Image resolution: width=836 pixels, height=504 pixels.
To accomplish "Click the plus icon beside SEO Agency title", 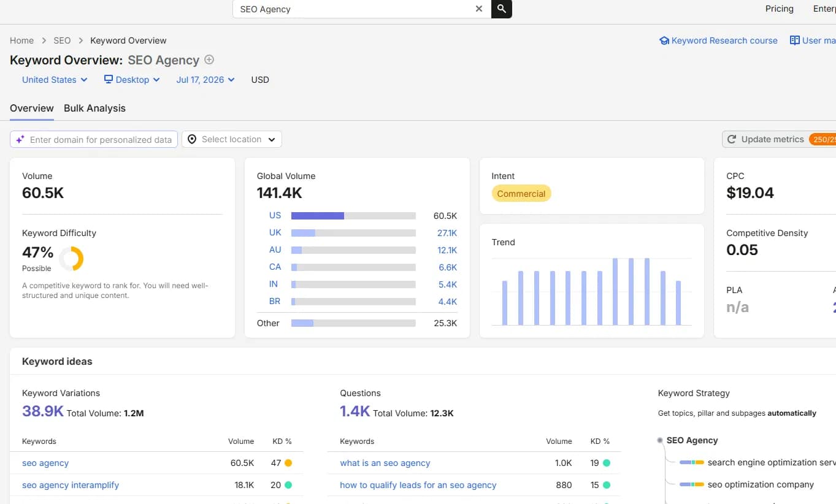I will pos(209,59).
